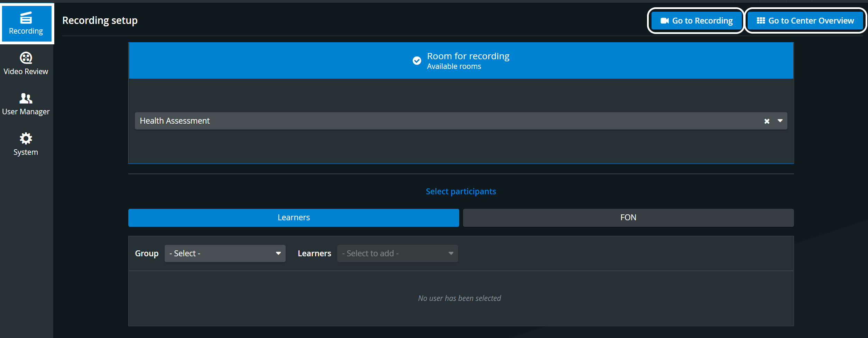
Task: Click Go to Center Overview button
Action: tap(805, 21)
